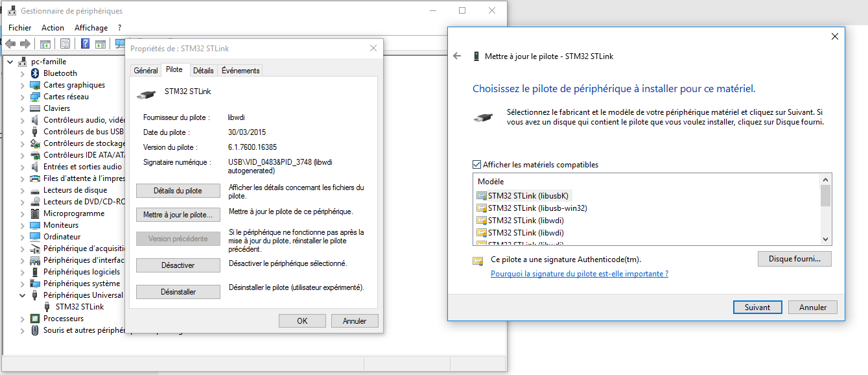Open the Affichage menu
The height and width of the screenshot is (375, 868).
(x=91, y=28)
